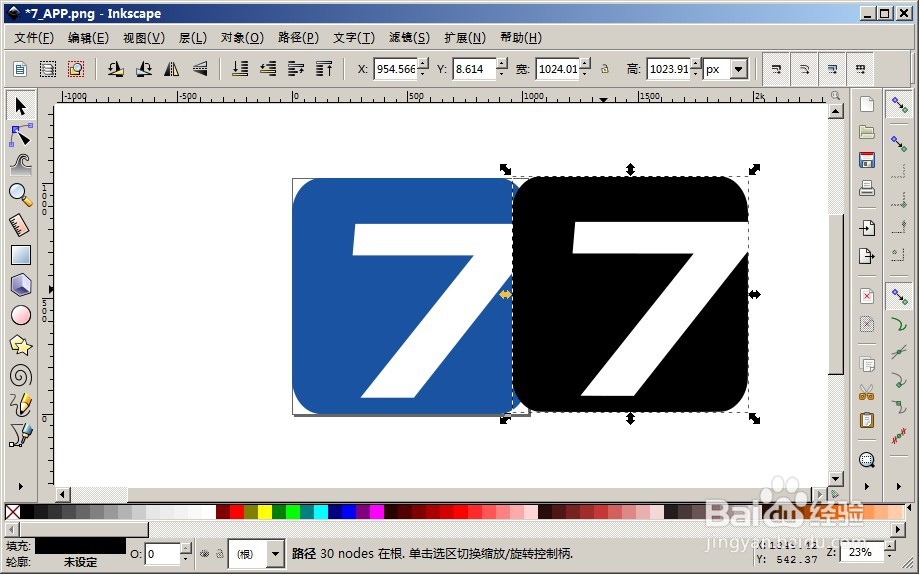Click the Zoom to selection icon

tap(867, 460)
